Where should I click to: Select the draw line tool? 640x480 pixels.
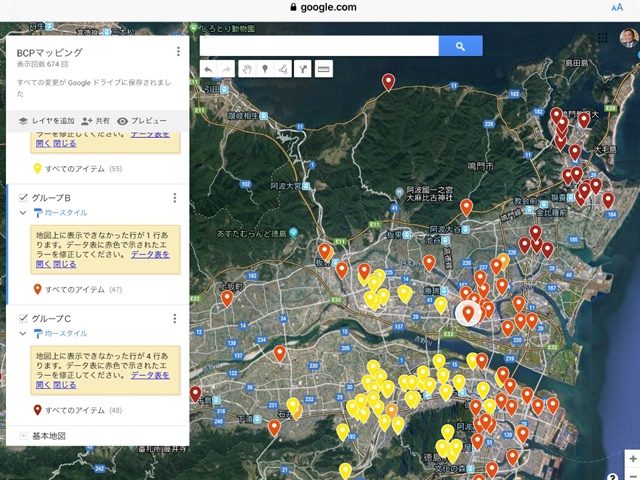283,70
